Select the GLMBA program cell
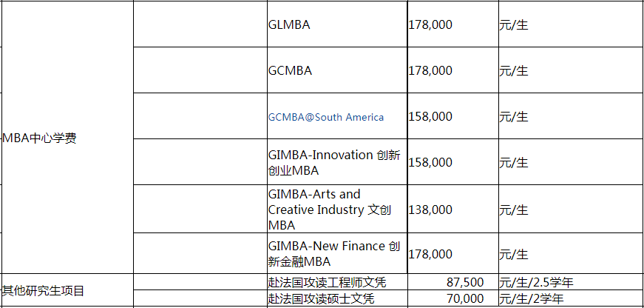The image size is (644, 308). pyautogui.click(x=337, y=24)
